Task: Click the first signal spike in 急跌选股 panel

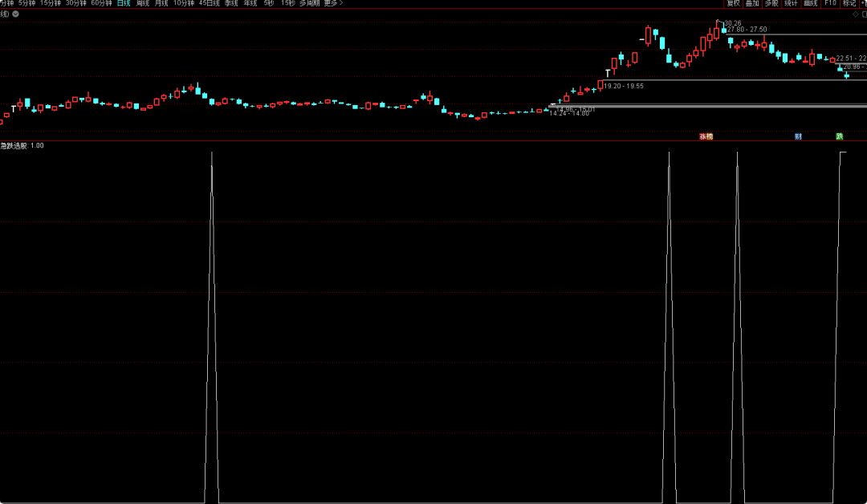Action: pos(212,326)
